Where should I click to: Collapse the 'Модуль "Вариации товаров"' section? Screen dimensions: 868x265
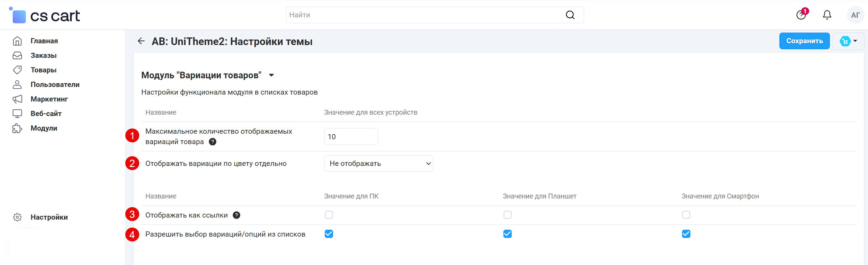271,75
